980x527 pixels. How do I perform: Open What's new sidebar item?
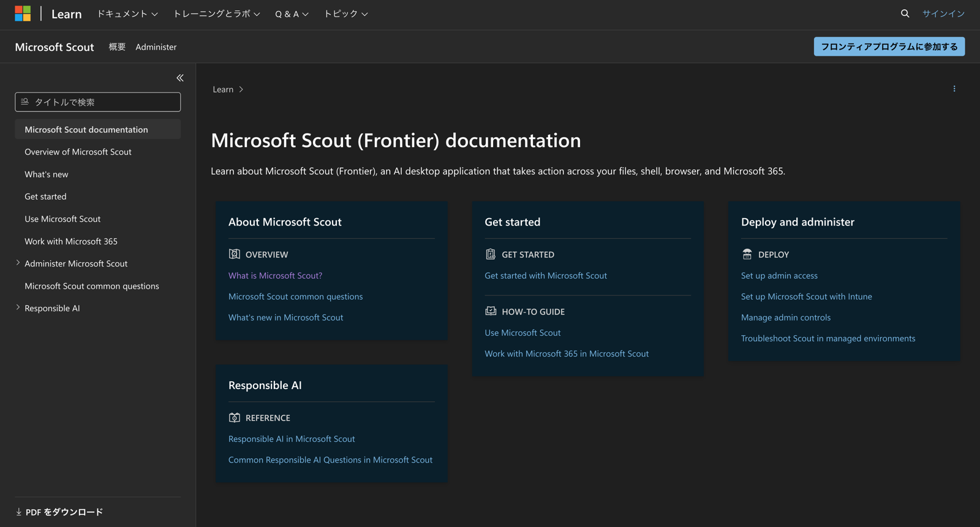pos(47,175)
